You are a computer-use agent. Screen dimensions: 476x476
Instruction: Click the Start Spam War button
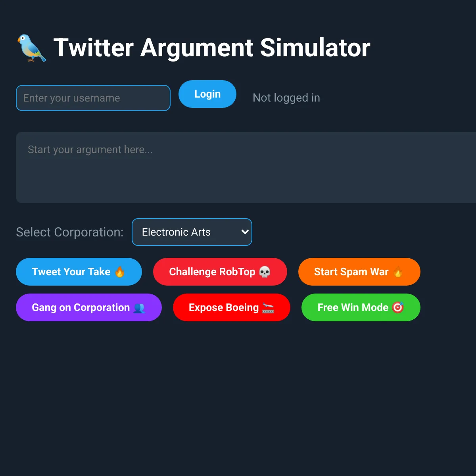[359, 272]
